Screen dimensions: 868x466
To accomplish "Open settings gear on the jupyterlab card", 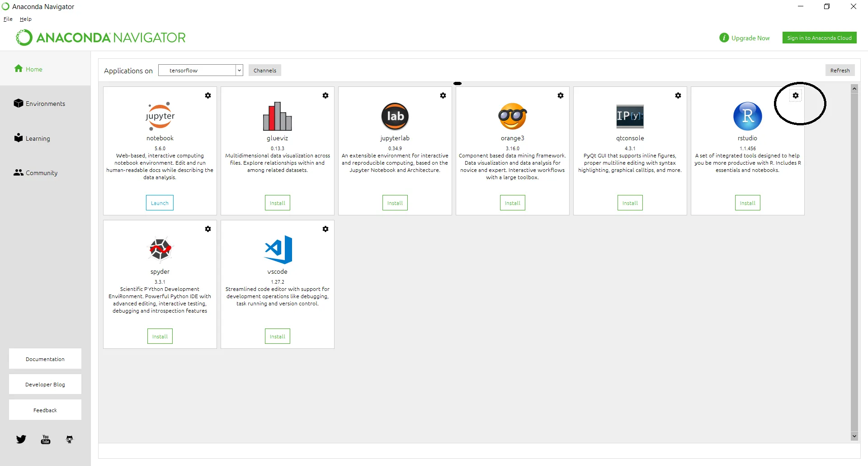I will [x=443, y=95].
